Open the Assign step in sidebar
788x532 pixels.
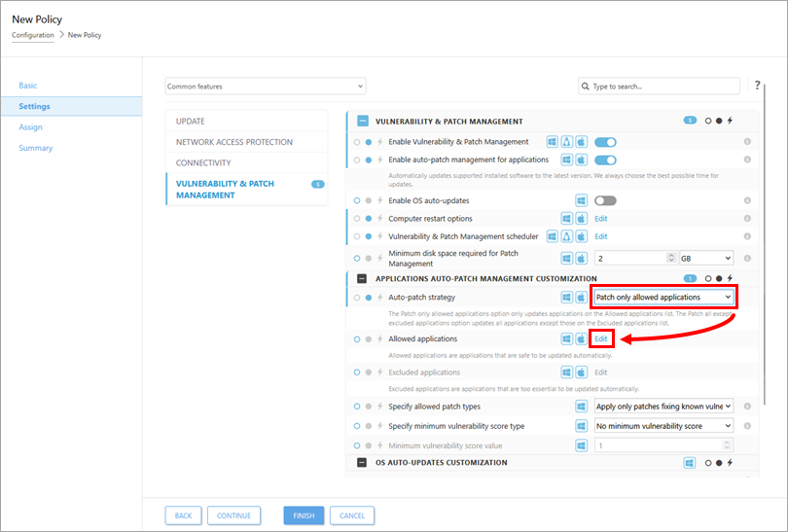30,127
